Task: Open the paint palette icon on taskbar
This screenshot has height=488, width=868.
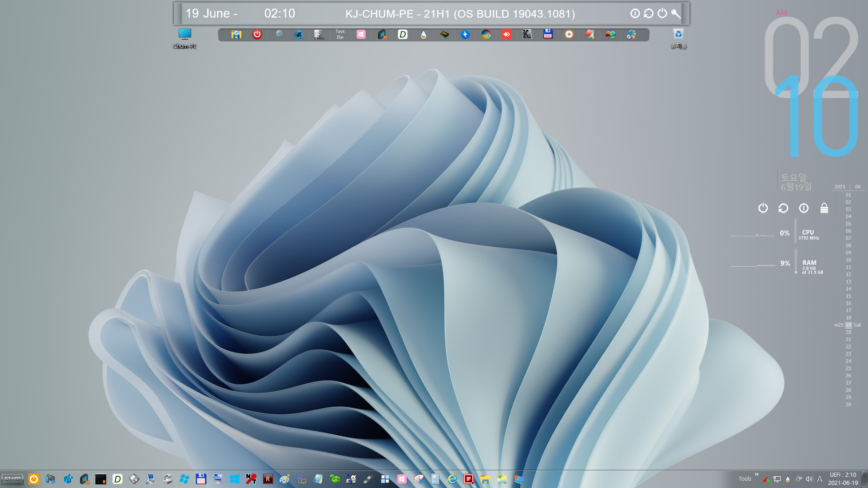Action: pos(284,479)
